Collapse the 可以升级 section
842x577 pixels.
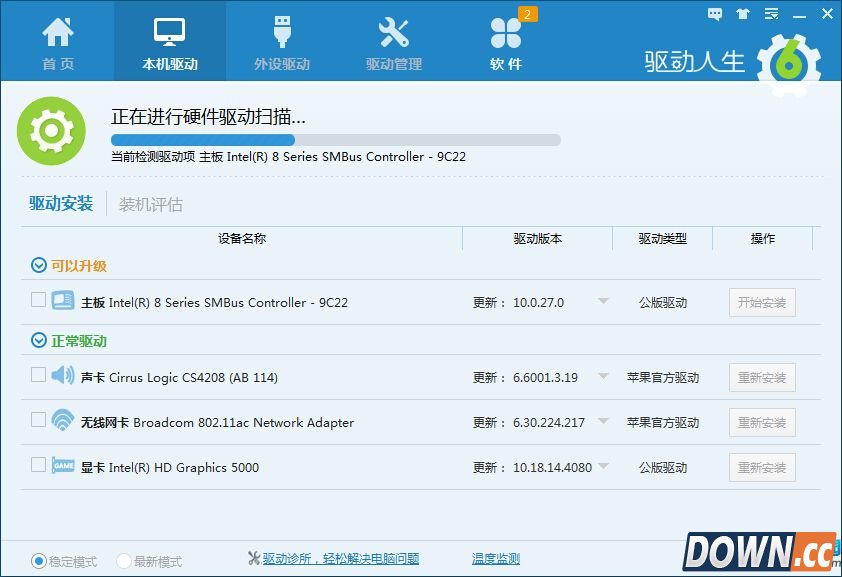click(39, 266)
